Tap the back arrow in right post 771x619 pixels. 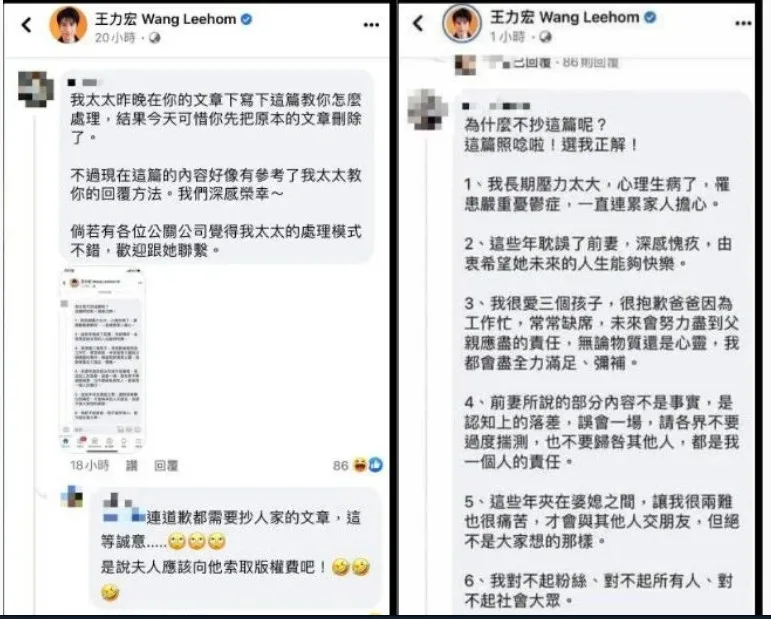[418, 23]
